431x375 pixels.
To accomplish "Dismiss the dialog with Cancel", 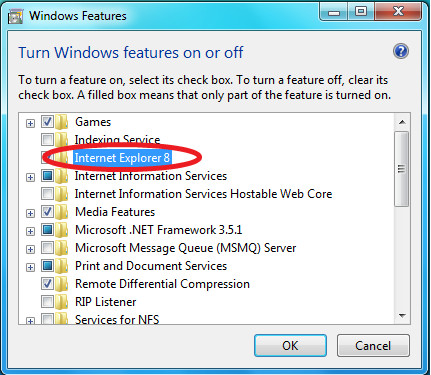I will click(x=373, y=346).
